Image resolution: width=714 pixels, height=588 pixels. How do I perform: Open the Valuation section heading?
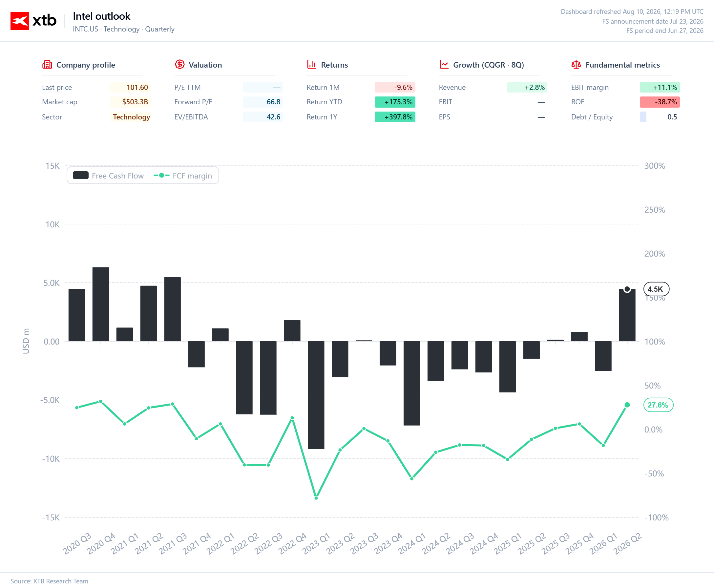pos(205,65)
